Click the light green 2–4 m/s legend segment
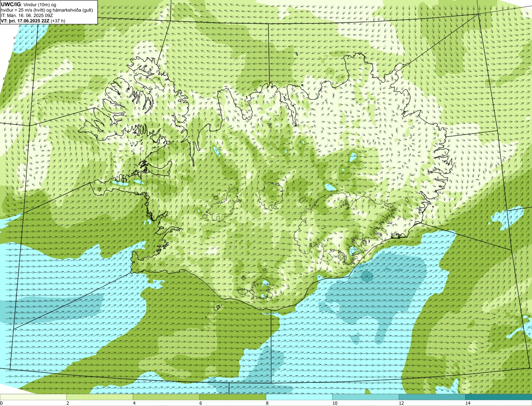Screen dimensions: 532x406 (x=100, y=397)
